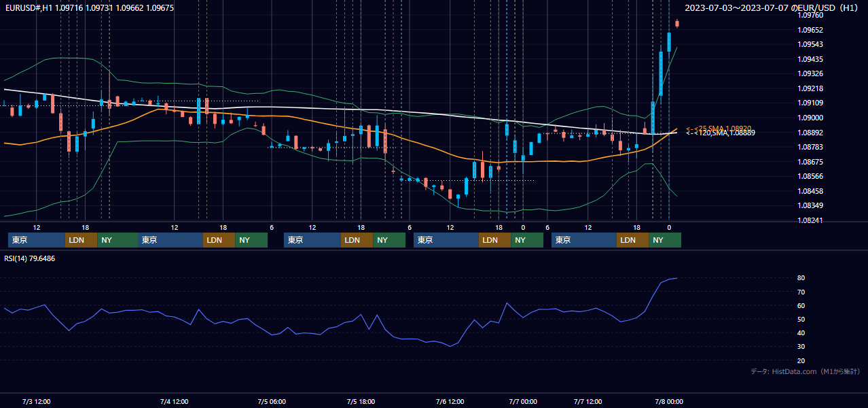Click the LDN session block above 7/4 12:00
The height and width of the screenshot is (408, 868).
[219, 240]
